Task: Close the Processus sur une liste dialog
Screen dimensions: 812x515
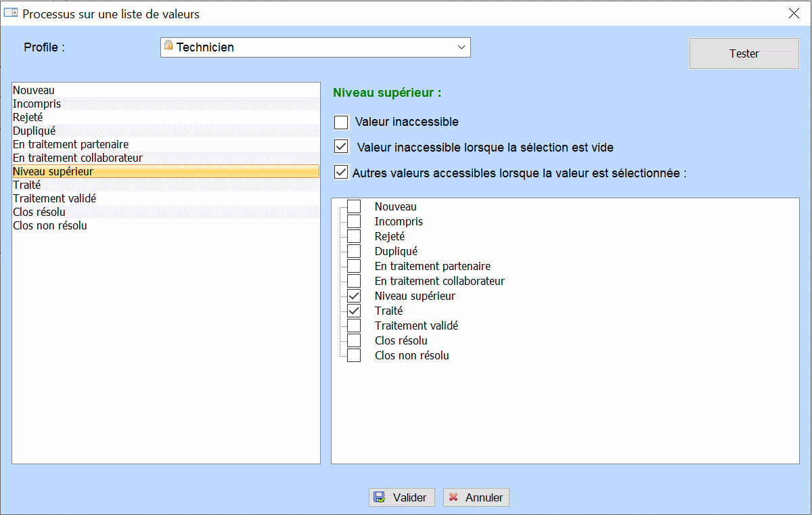Action: [x=794, y=13]
